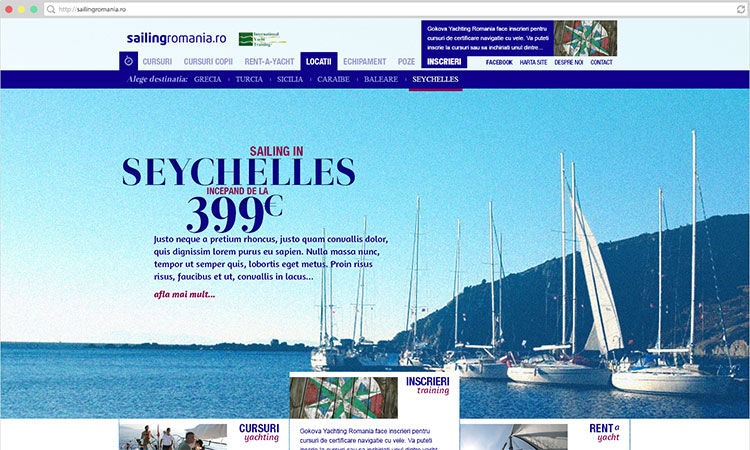This screenshot has width=750, height=450.
Task: Select the RENT-A-YACHT navigation tab
Action: tap(269, 62)
